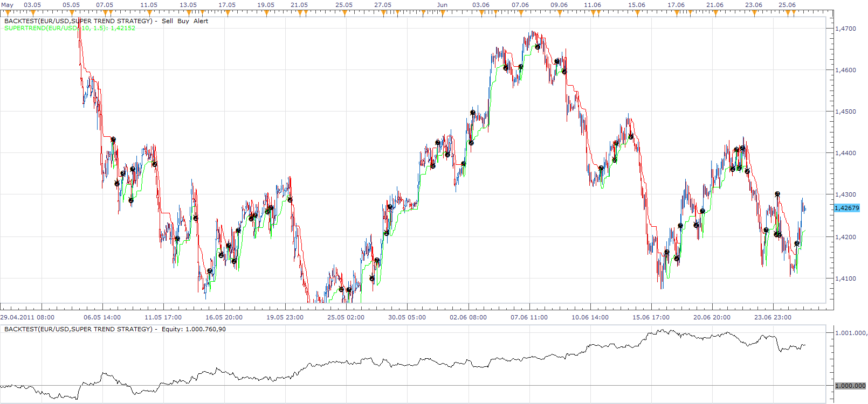Screen dimensions: 868x404
Task: Click the 1,4700 price axis label
Action: coord(845,29)
